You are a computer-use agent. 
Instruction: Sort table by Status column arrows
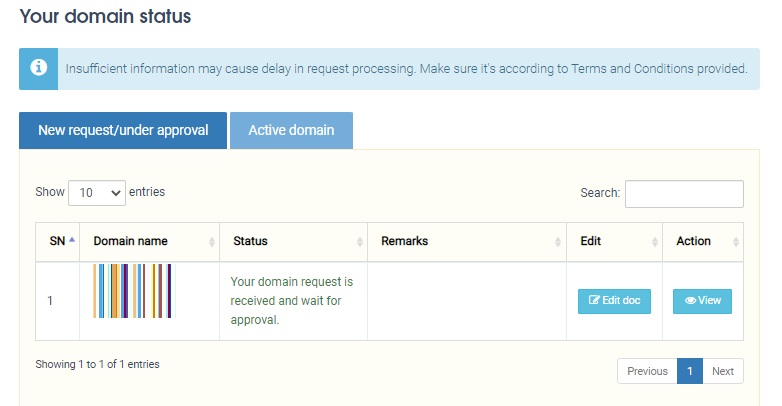point(360,242)
